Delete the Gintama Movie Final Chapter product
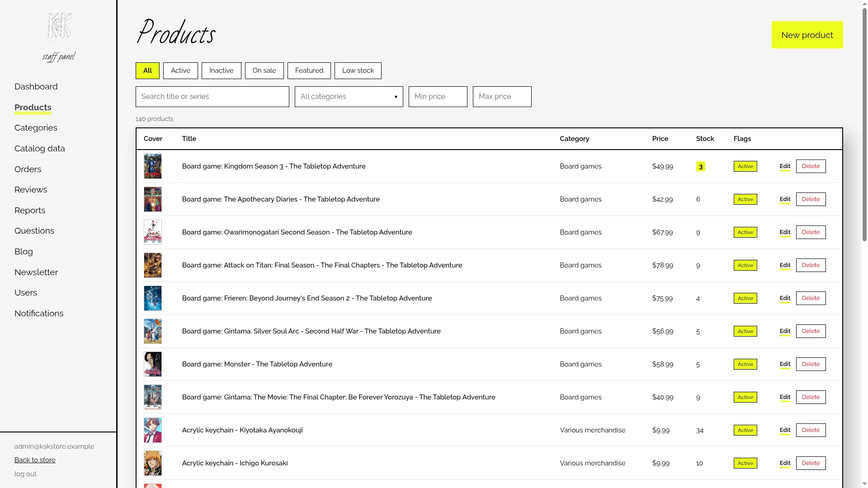 [811, 397]
